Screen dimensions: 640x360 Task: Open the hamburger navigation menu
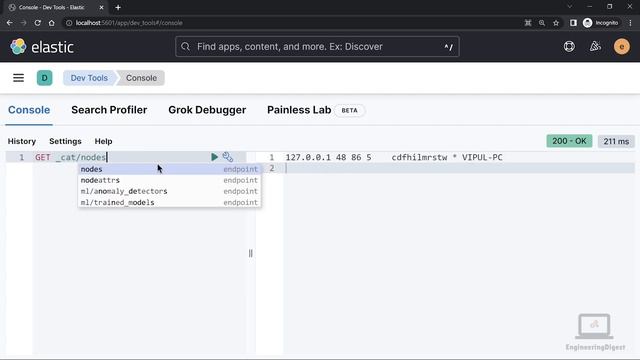18,78
